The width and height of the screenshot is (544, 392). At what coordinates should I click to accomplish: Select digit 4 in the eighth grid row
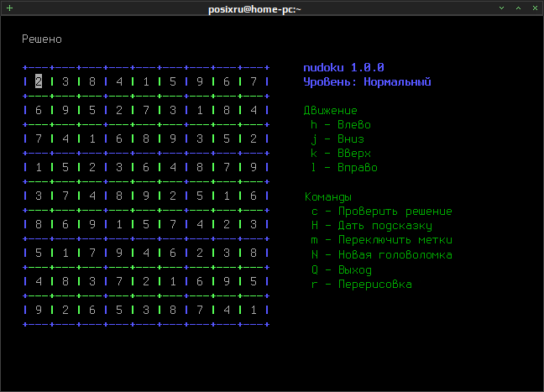pos(39,281)
